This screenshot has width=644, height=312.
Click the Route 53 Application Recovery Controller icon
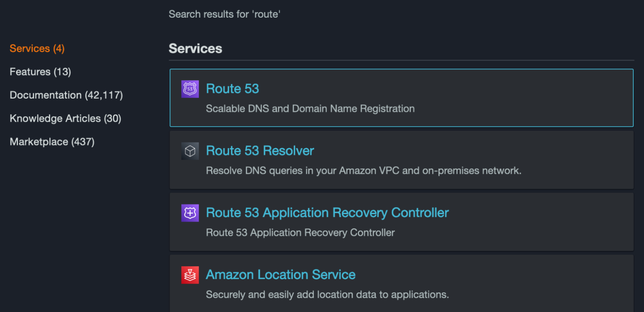click(190, 213)
